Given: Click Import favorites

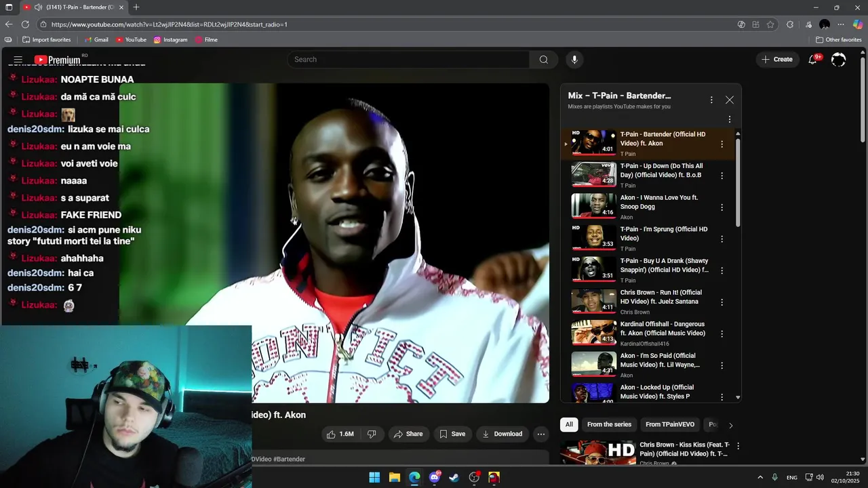Looking at the screenshot, I should click(46, 40).
